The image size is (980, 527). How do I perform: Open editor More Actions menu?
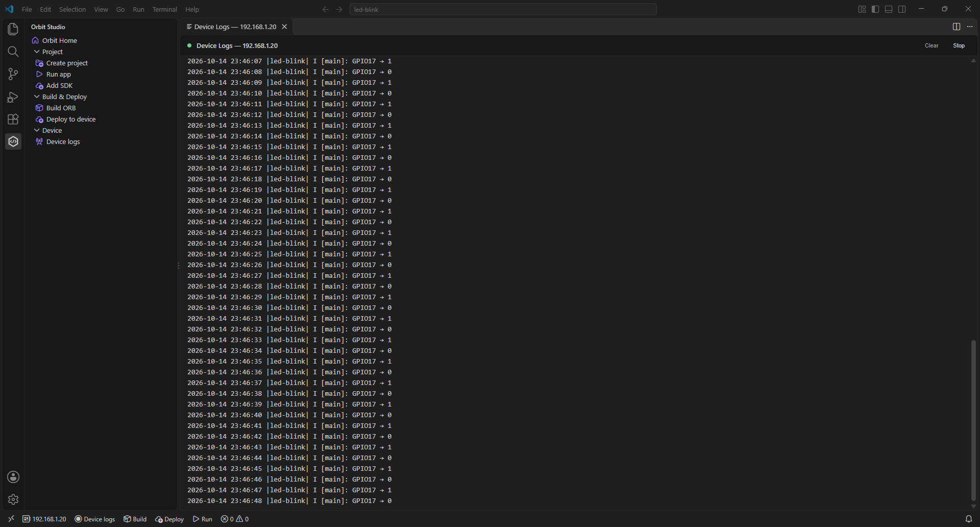tap(970, 27)
